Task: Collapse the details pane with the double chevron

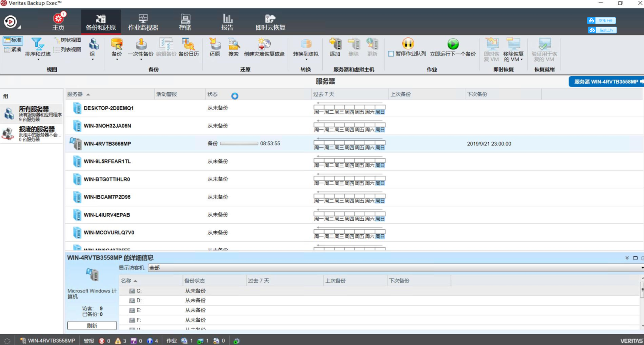Action: (x=627, y=258)
